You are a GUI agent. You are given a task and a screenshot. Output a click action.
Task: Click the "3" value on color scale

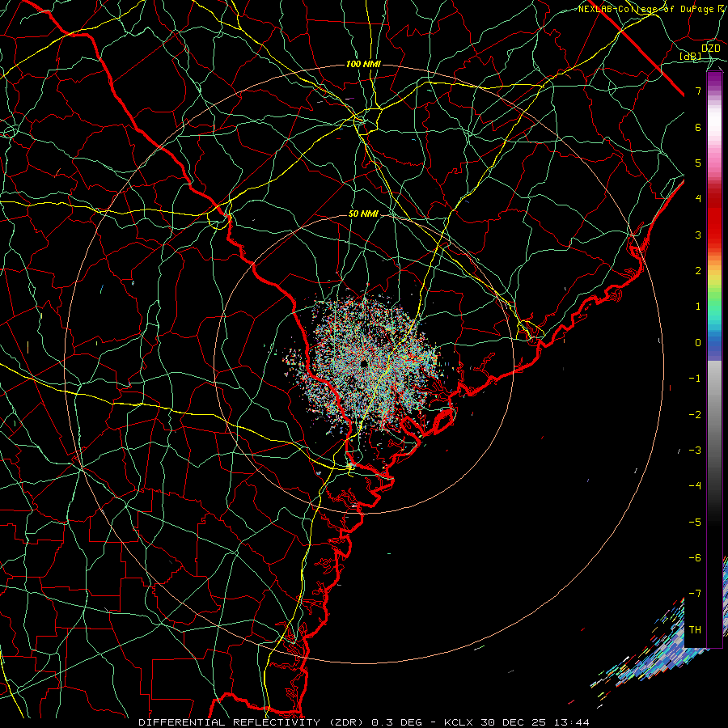(698, 235)
